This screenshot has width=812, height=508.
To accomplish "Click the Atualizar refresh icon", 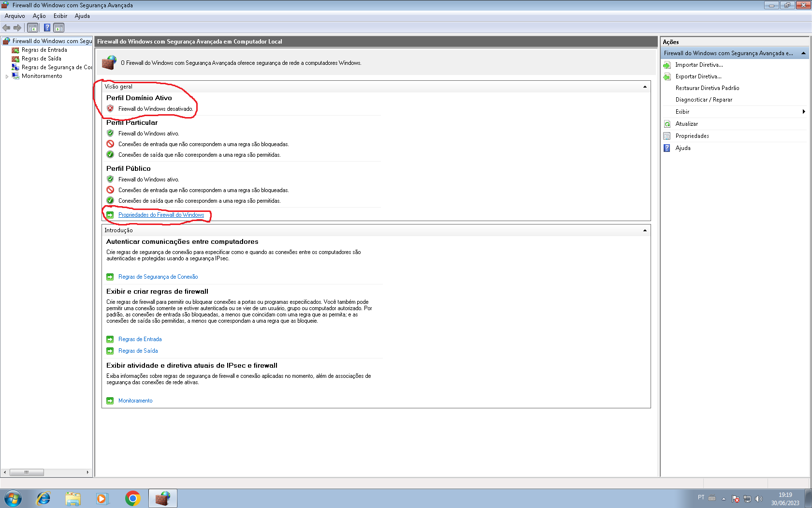I will [667, 124].
